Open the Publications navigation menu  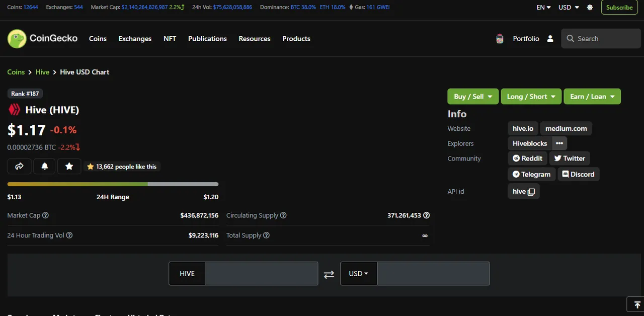pyautogui.click(x=207, y=39)
